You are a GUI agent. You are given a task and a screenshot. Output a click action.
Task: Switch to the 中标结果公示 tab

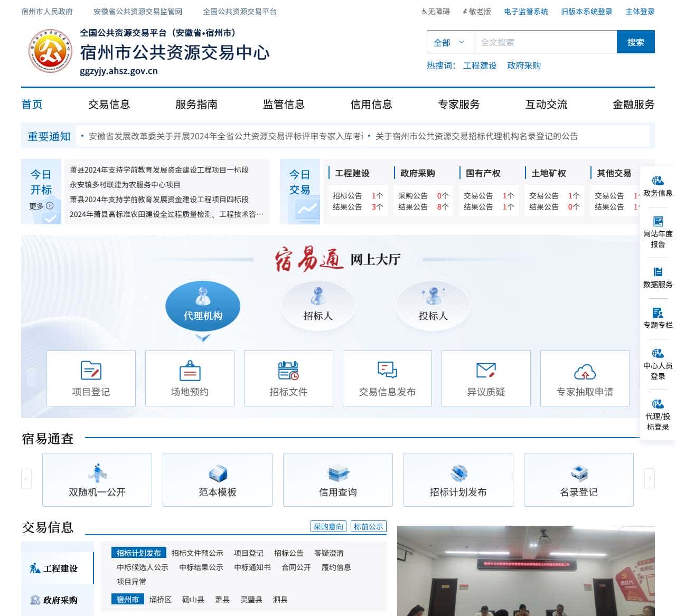point(201,567)
